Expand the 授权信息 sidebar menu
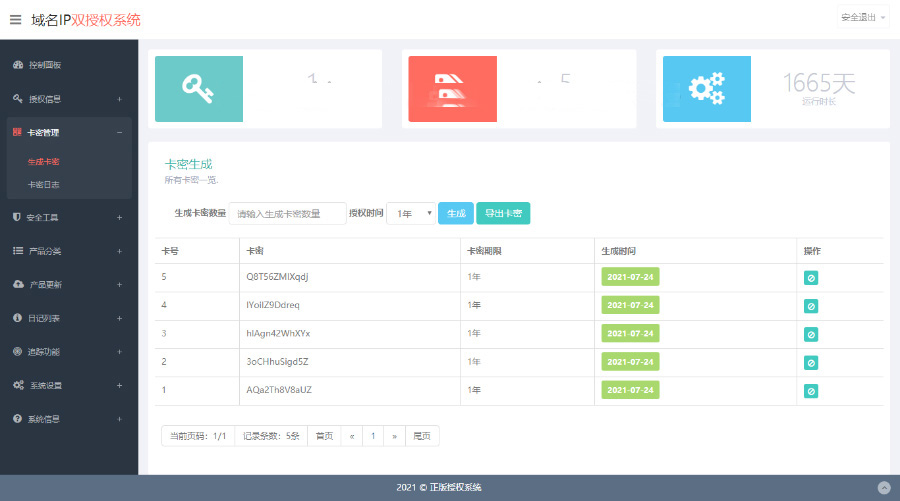900x501 pixels. pyautogui.click(x=68, y=99)
